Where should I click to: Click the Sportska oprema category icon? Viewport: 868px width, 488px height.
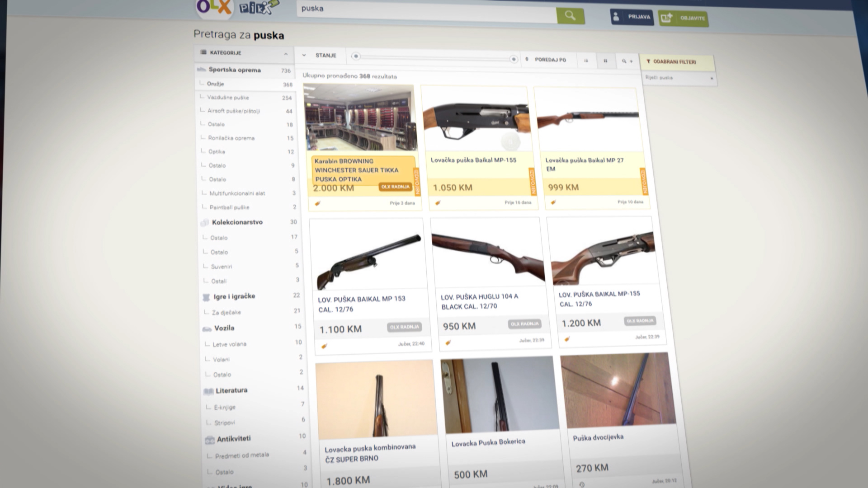pyautogui.click(x=202, y=70)
